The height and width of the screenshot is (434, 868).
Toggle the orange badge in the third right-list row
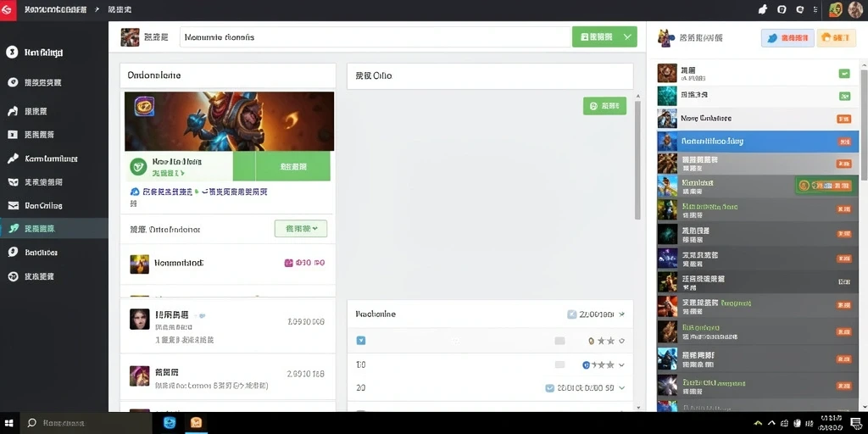[843, 119]
